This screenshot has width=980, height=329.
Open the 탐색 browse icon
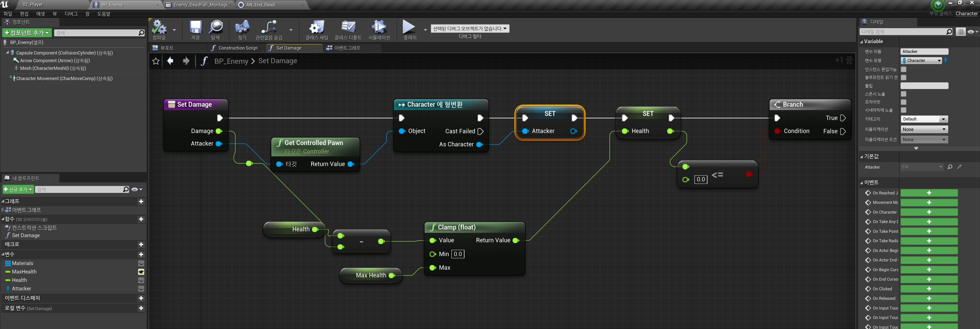216,29
